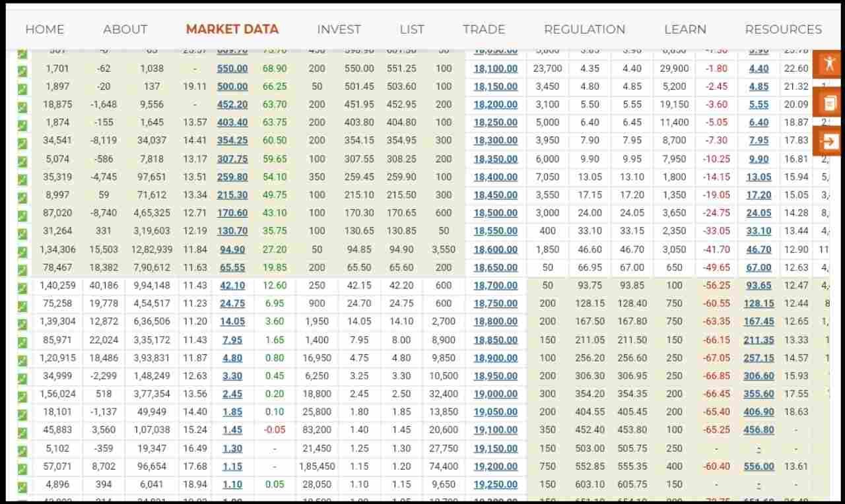
Task: Open the chart icon for the 19,000.00 strike row
Action: click(22, 396)
